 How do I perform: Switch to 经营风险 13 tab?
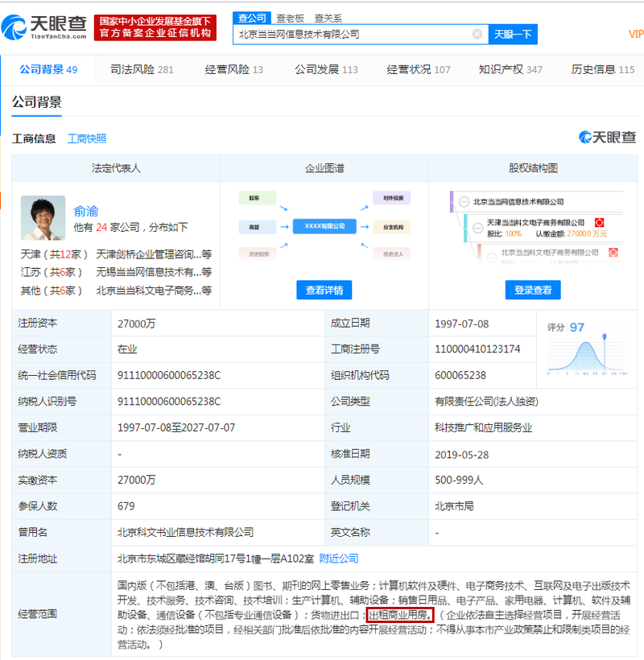234,69
